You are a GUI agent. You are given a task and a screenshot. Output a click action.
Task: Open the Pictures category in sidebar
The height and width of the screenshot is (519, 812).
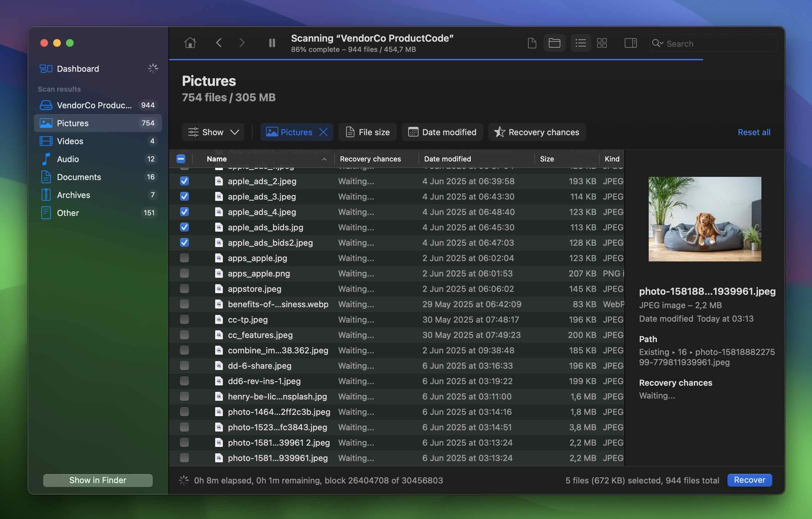98,123
